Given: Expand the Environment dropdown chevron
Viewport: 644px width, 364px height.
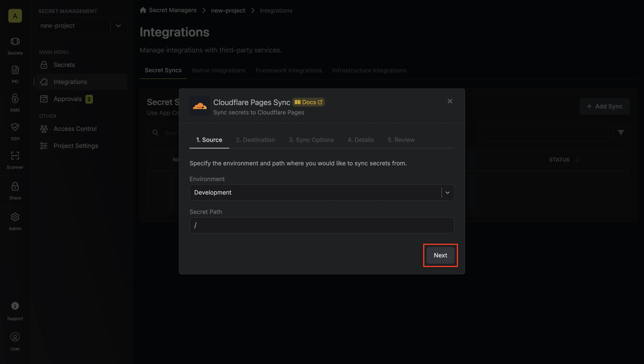Looking at the screenshot, I should click(x=447, y=192).
